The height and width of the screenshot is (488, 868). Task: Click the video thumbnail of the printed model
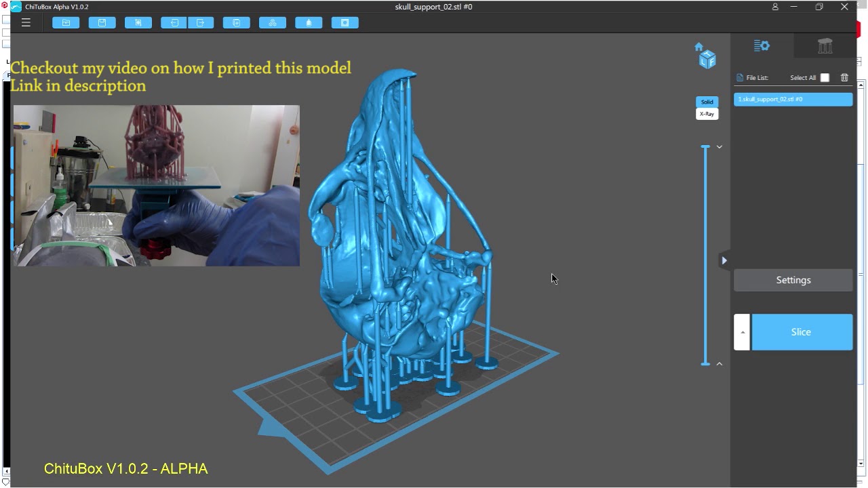(x=156, y=186)
